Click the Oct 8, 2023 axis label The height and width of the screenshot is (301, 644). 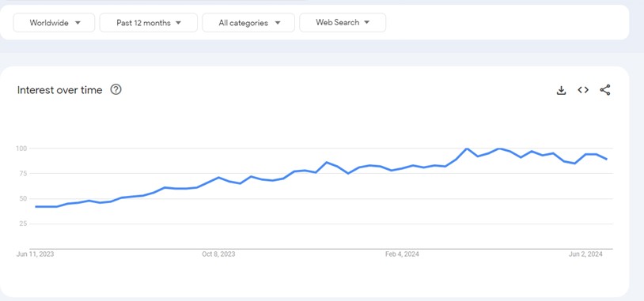click(218, 254)
